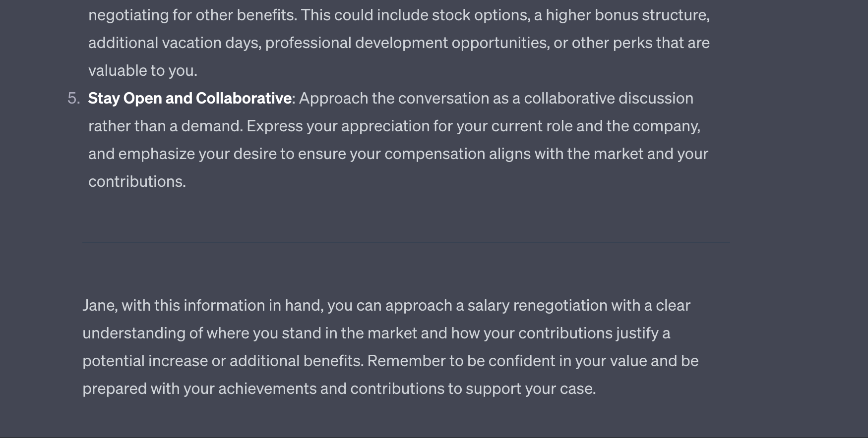Click the phrase "negotiating for other benefits."

(193, 15)
